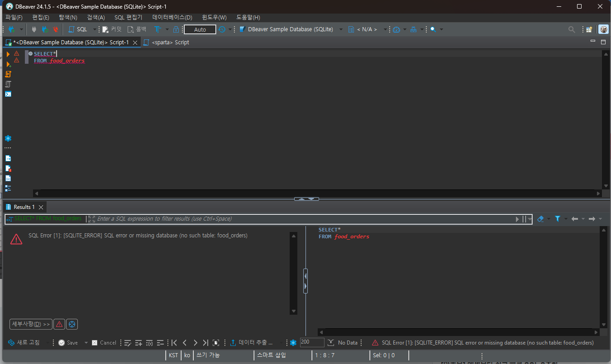This screenshot has width=611, height=364.
Task: Click the add row icon in results toolbar
Action: point(138,343)
